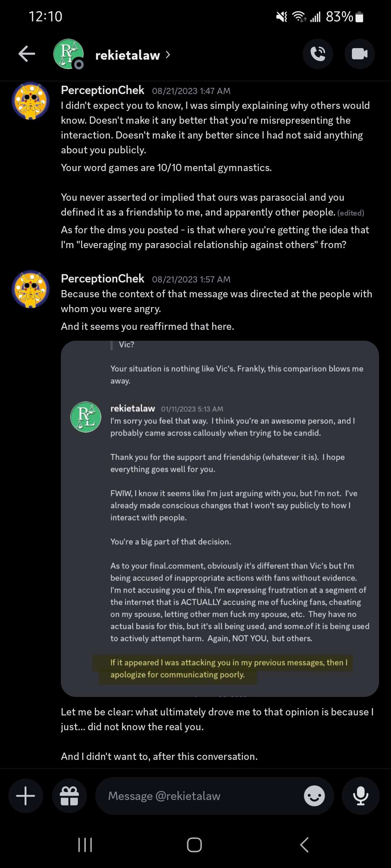Tap Android back navigation button
Screen dimensions: 391x868
coord(304,845)
